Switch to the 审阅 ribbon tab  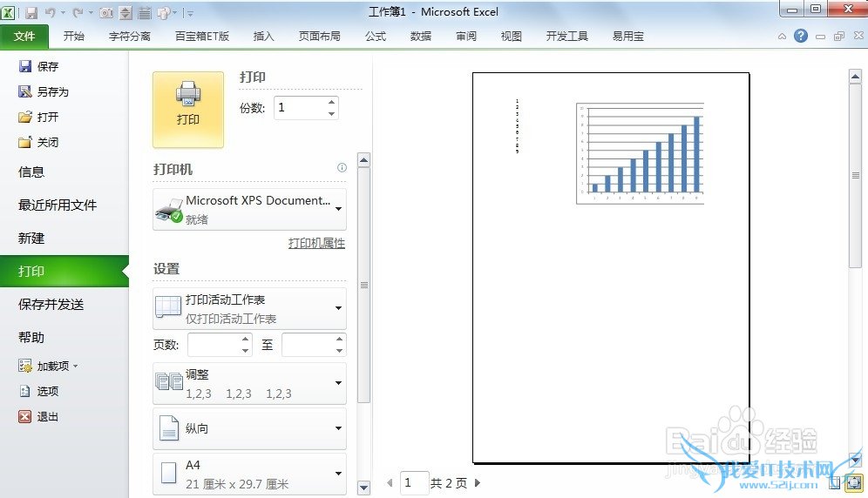tap(466, 37)
